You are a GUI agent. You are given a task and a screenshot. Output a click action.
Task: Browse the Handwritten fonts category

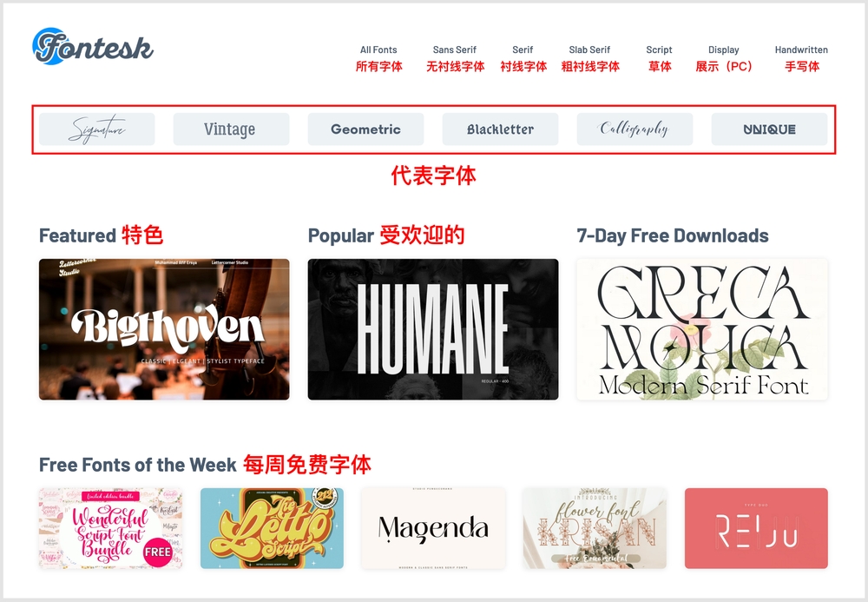(x=801, y=50)
